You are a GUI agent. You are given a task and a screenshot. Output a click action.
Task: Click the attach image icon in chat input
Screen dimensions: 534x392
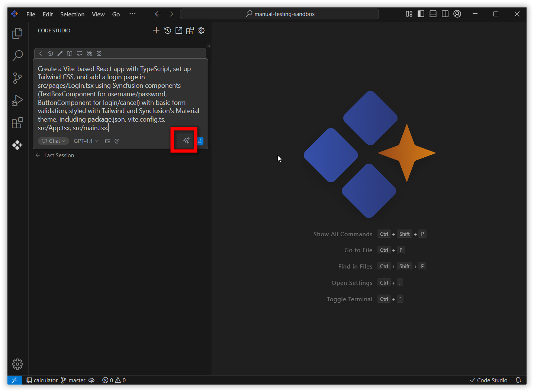pos(107,141)
